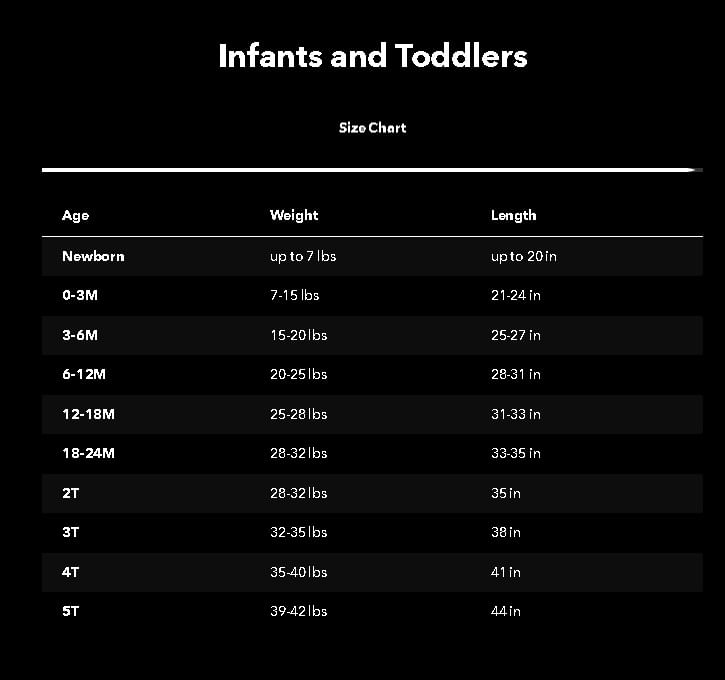The width and height of the screenshot is (725, 680).
Task: Click the Newborn size row label
Action: (x=93, y=256)
